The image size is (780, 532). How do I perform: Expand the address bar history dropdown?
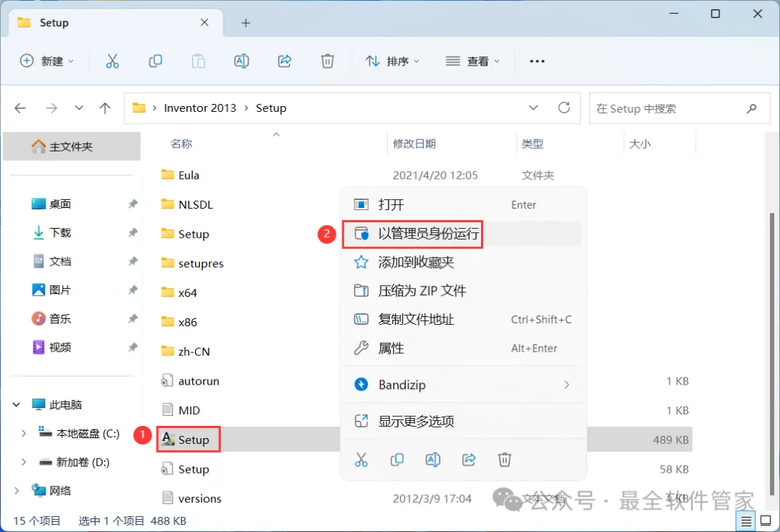[533, 108]
